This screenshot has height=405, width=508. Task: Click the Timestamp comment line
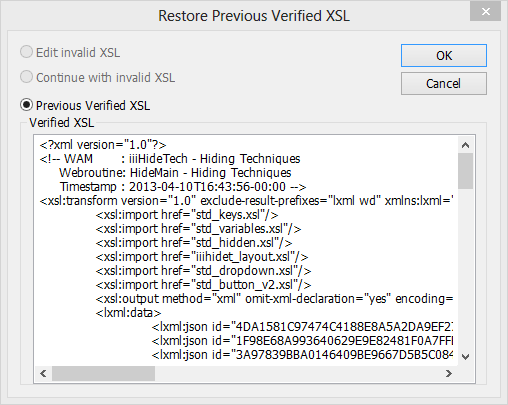[x=183, y=187]
